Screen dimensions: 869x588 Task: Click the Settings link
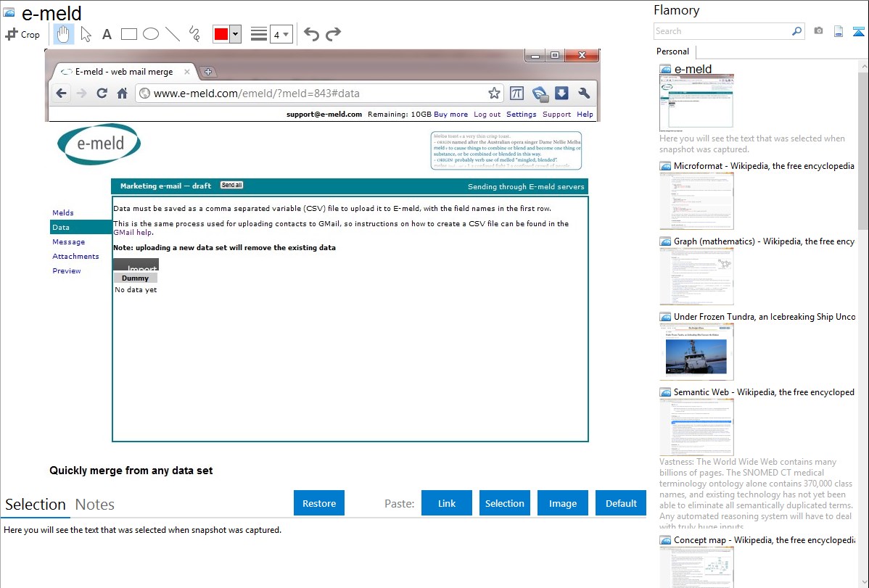[x=522, y=114]
